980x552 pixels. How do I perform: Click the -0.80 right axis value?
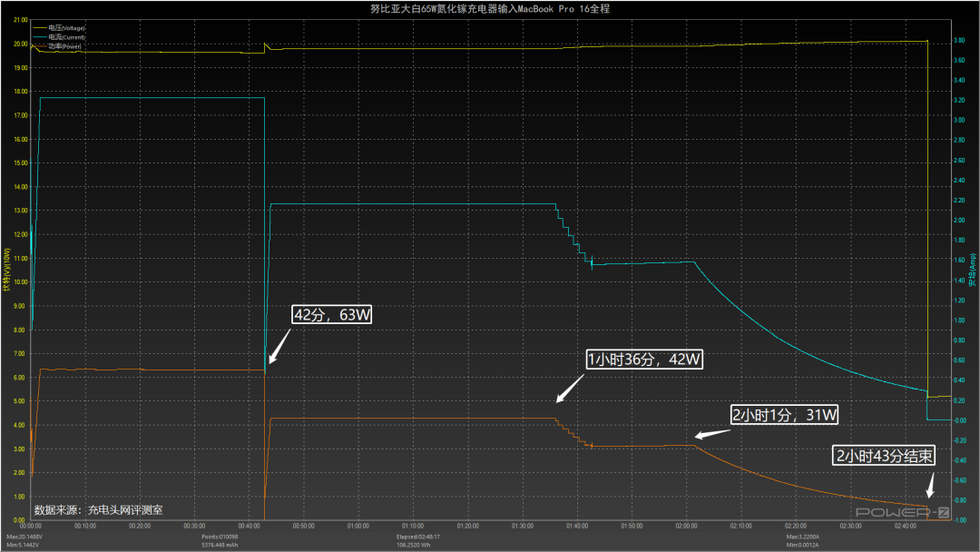tap(959, 500)
